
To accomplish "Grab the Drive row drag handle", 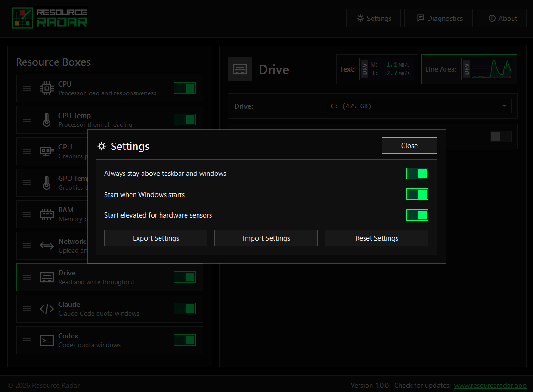I will [x=27, y=277].
